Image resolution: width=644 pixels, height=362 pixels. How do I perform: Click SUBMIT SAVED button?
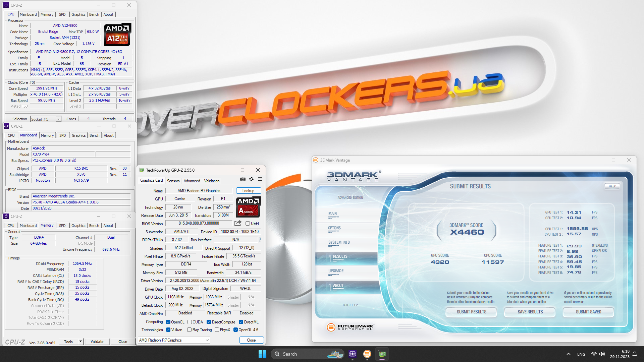[x=589, y=312]
